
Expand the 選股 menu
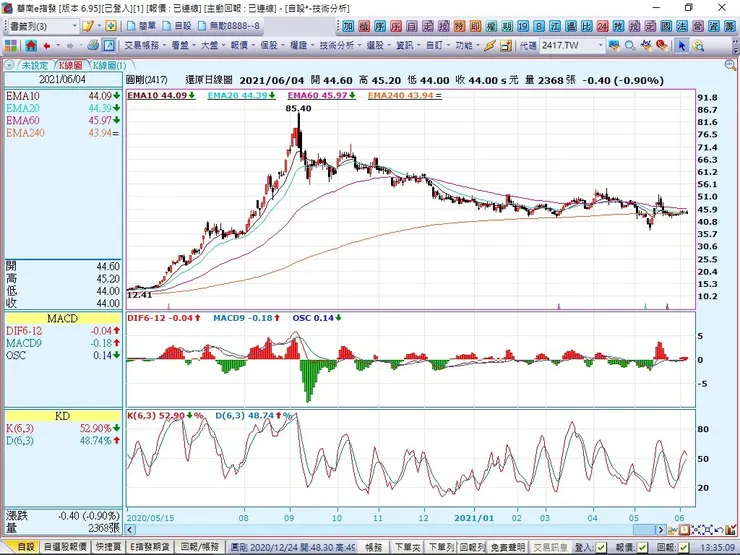point(378,46)
